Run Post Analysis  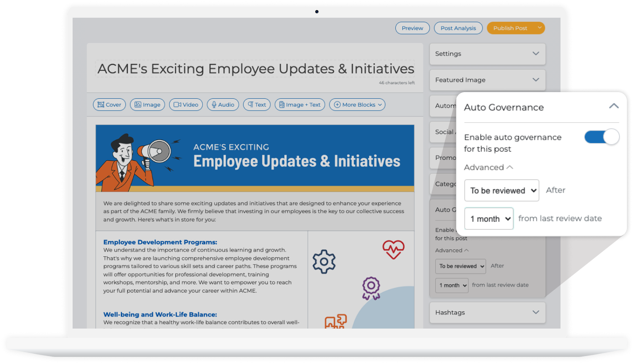[458, 28]
